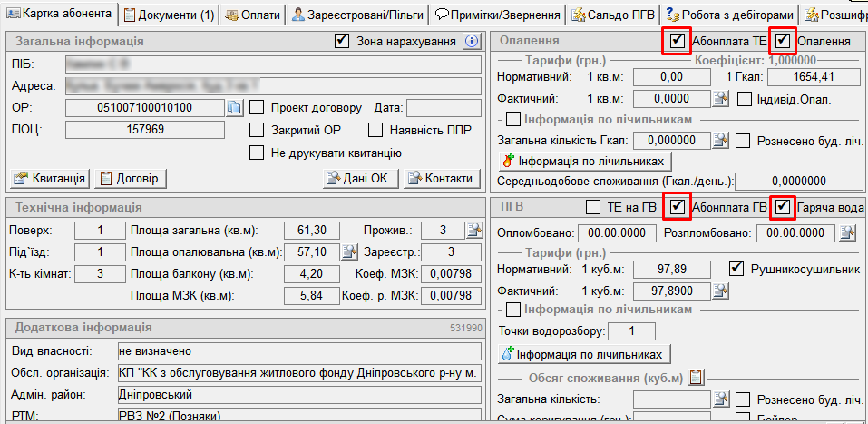Screen dimensions: 868x424
Task: Click the edit icon beside Прожив. field
Action: point(473,230)
